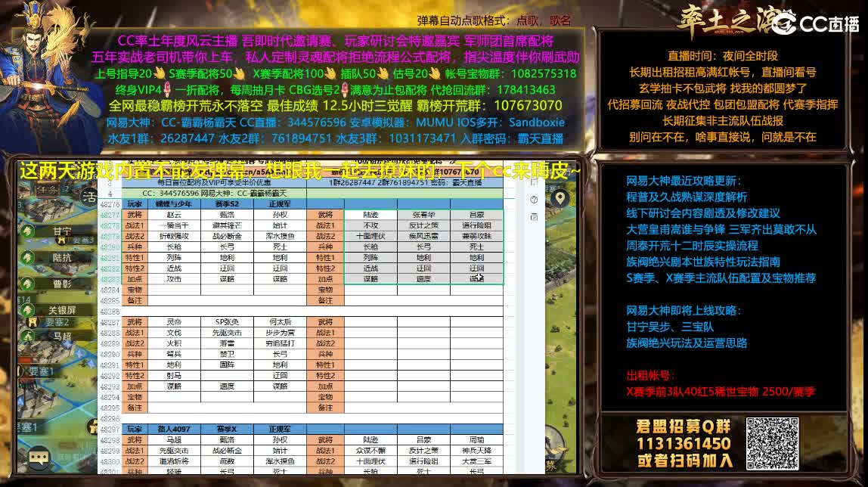Select spreadsheet row header 48286
868x487 pixels.
(x=110, y=312)
